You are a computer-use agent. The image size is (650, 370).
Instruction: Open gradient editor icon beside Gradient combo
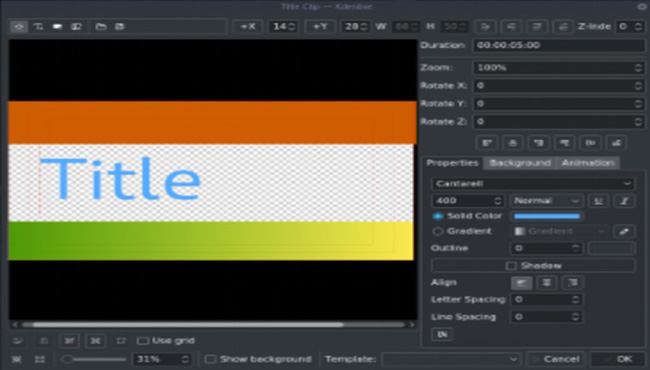point(624,232)
